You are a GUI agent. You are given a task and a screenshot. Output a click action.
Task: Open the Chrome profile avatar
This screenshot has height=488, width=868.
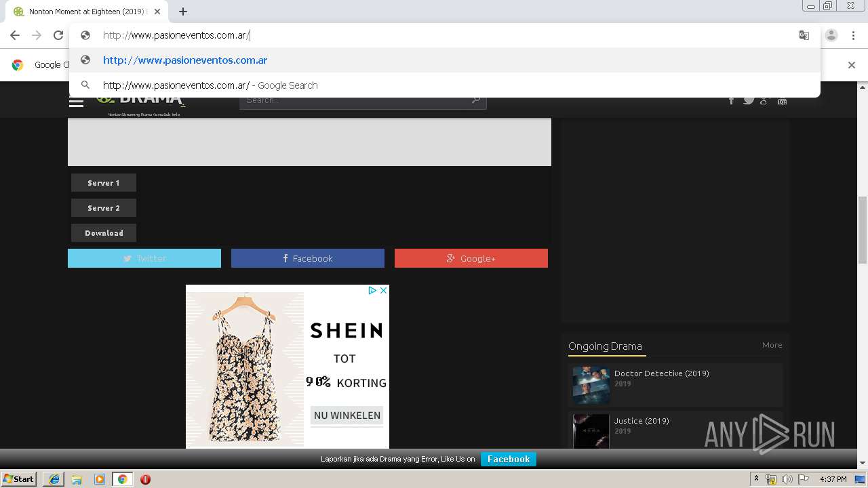pos(831,35)
